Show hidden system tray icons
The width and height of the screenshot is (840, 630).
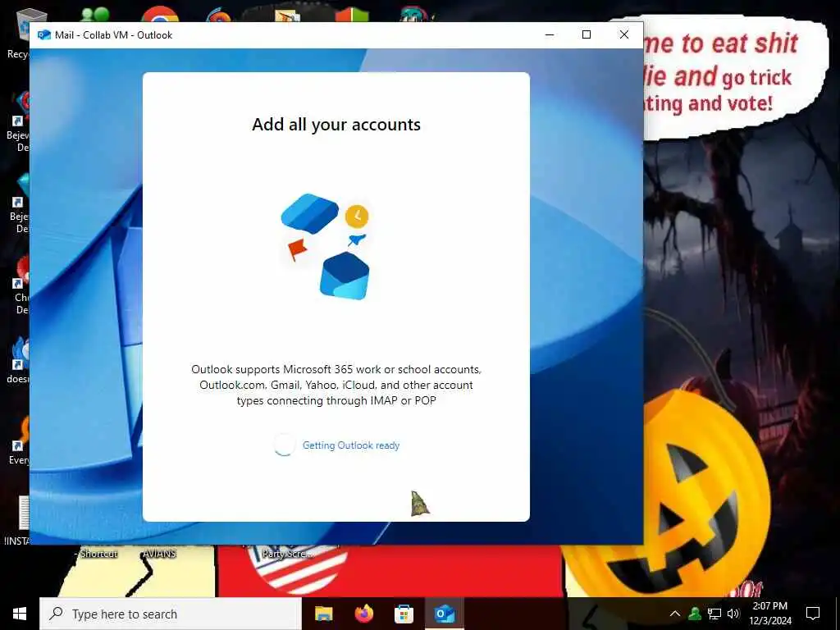(675, 614)
